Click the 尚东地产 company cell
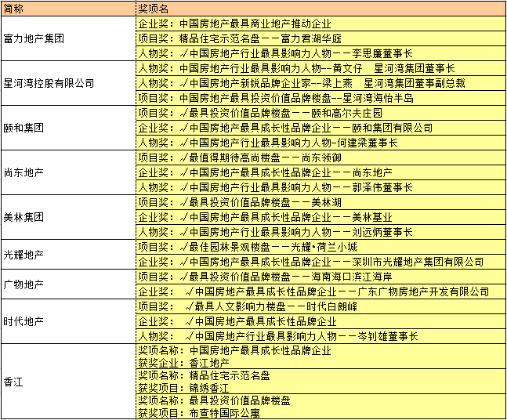This screenshot has width=507, height=420. coord(68,172)
